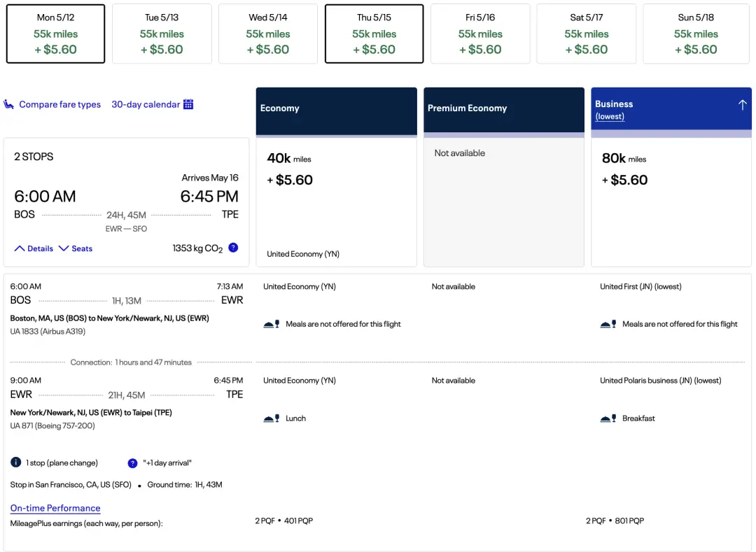Click the Economy column header
756x552 pixels.
tap(336, 108)
